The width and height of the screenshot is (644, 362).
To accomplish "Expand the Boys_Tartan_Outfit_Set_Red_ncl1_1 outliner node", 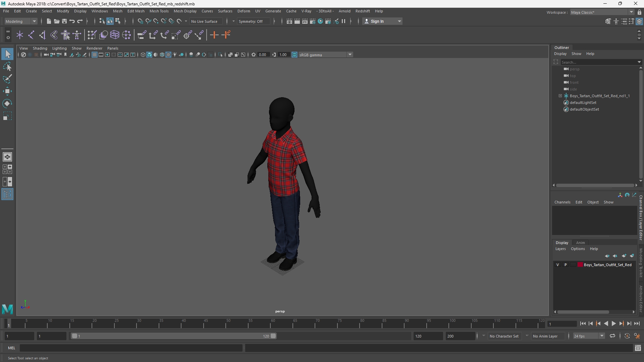I will [560, 96].
